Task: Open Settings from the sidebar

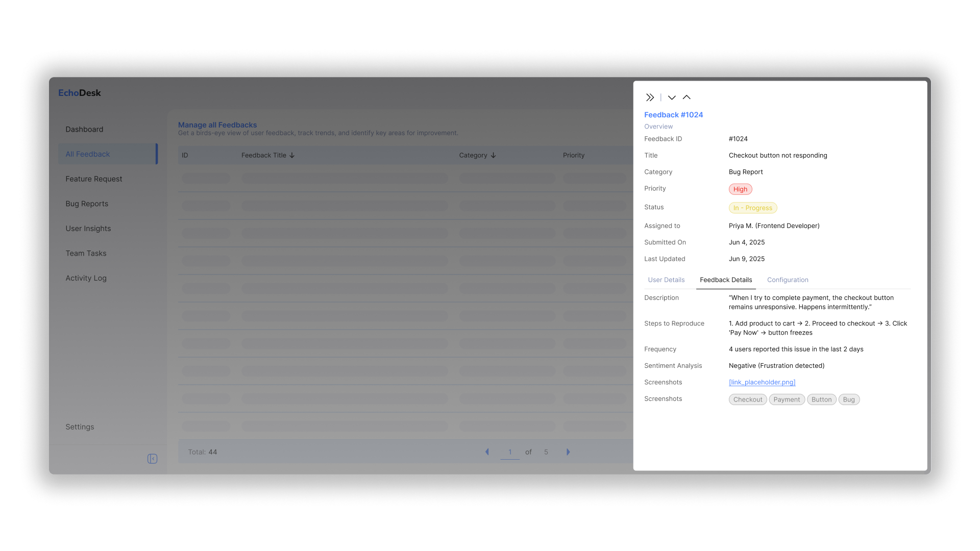Action: click(x=80, y=427)
